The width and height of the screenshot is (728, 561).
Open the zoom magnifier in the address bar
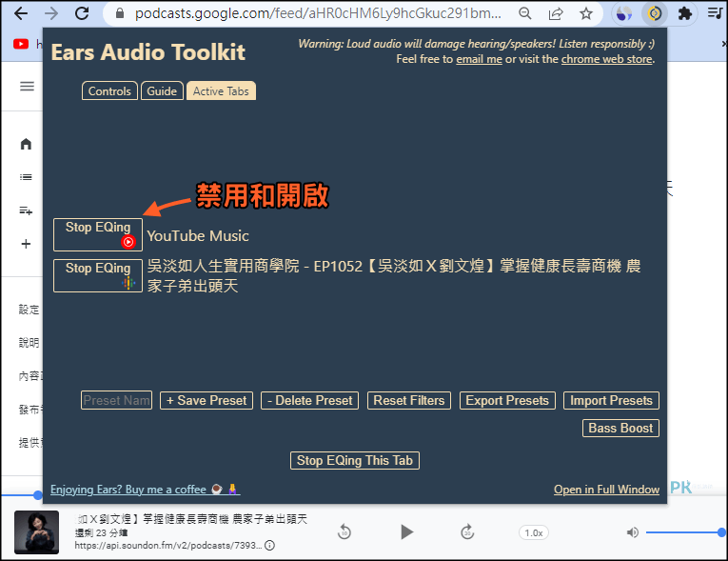(525, 13)
